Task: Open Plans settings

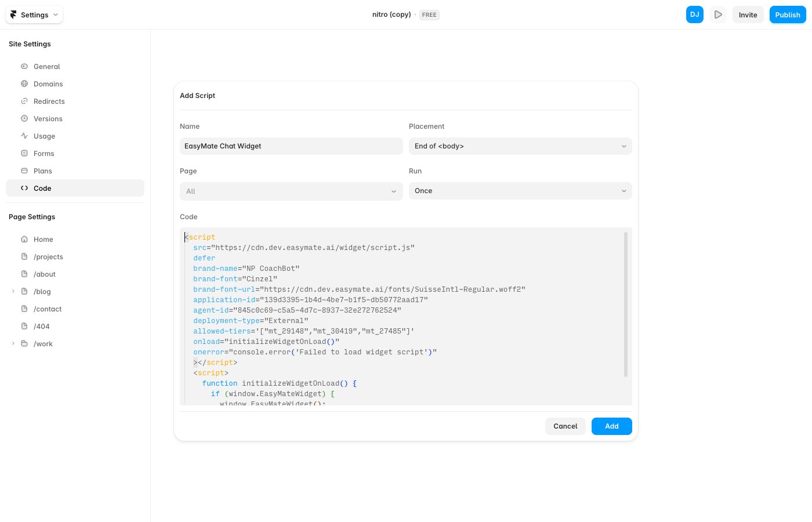Action: (75, 171)
